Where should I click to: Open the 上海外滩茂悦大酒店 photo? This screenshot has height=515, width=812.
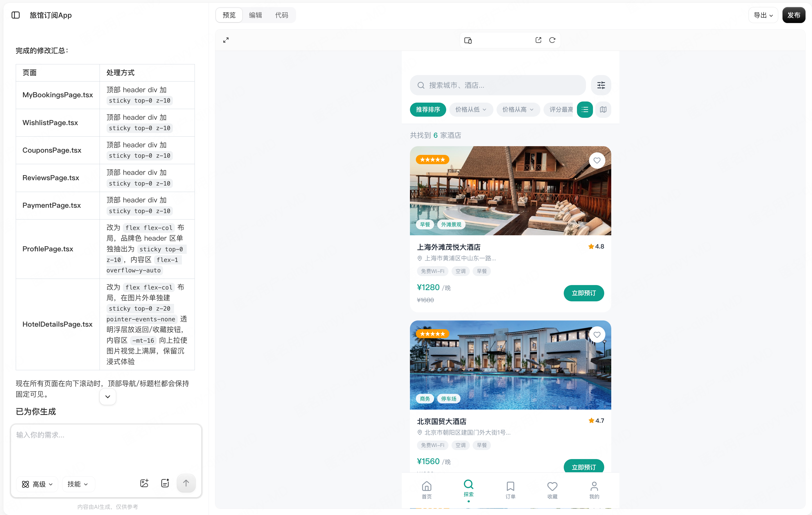pos(511,191)
